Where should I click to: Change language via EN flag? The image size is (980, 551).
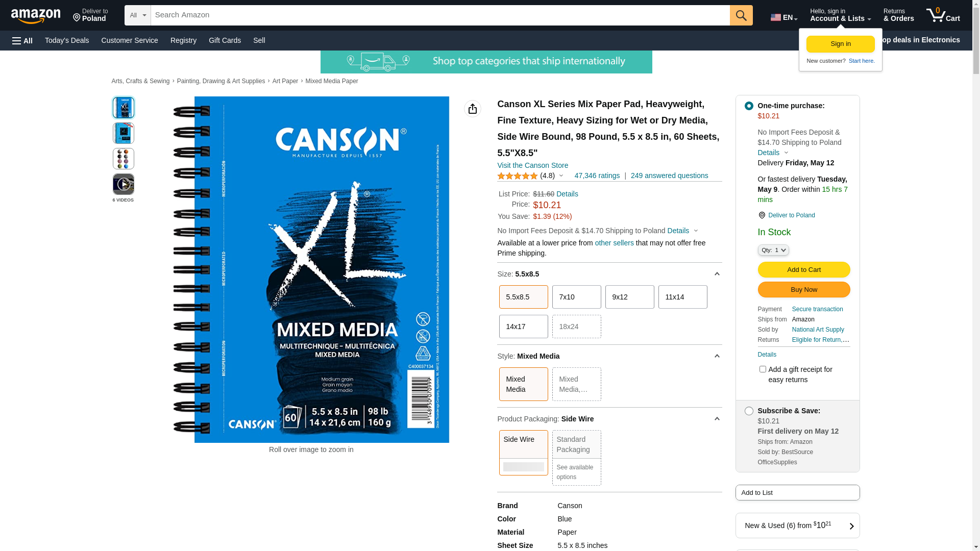click(x=784, y=17)
